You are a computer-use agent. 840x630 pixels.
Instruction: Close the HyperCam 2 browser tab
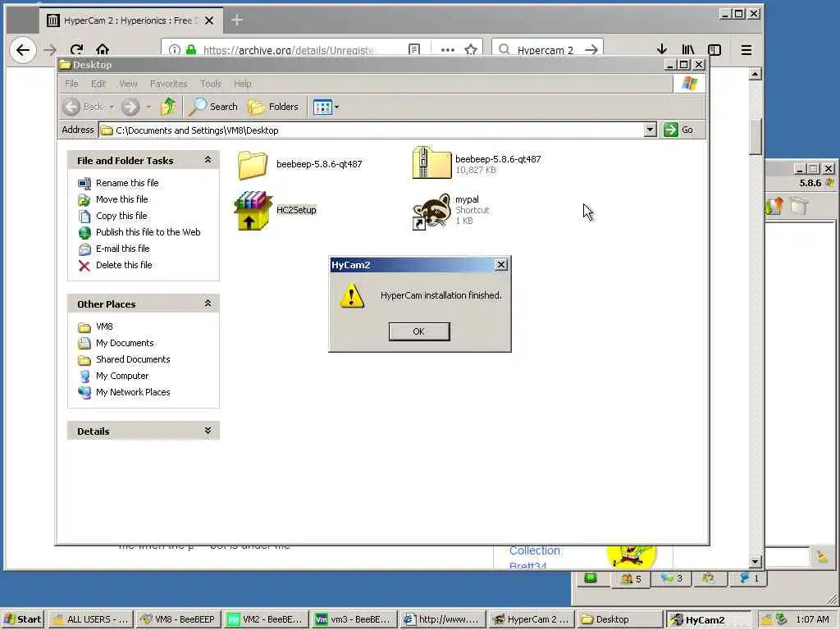point(209,21)
